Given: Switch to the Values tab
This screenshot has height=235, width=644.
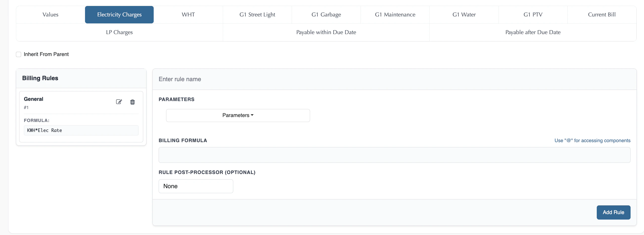Looking at the screenshot, I should tap(50, 14).
